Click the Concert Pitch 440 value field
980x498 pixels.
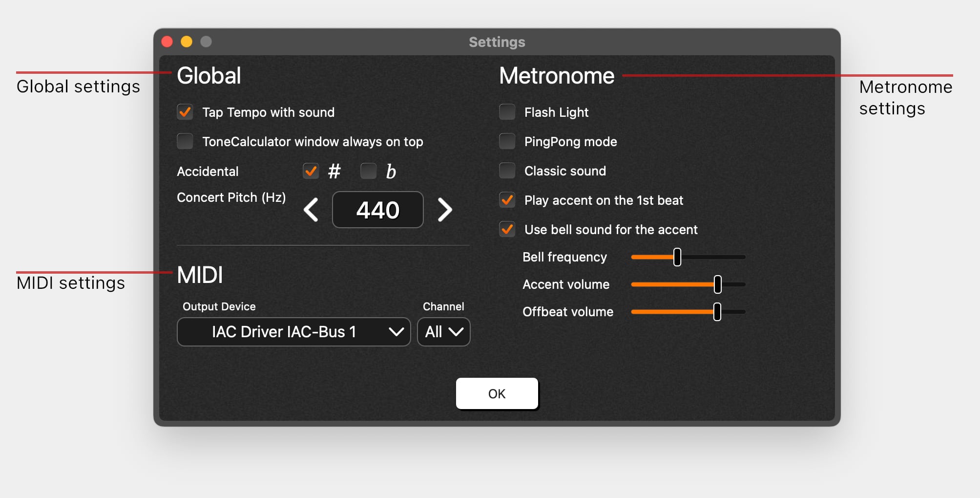point(377,210)
